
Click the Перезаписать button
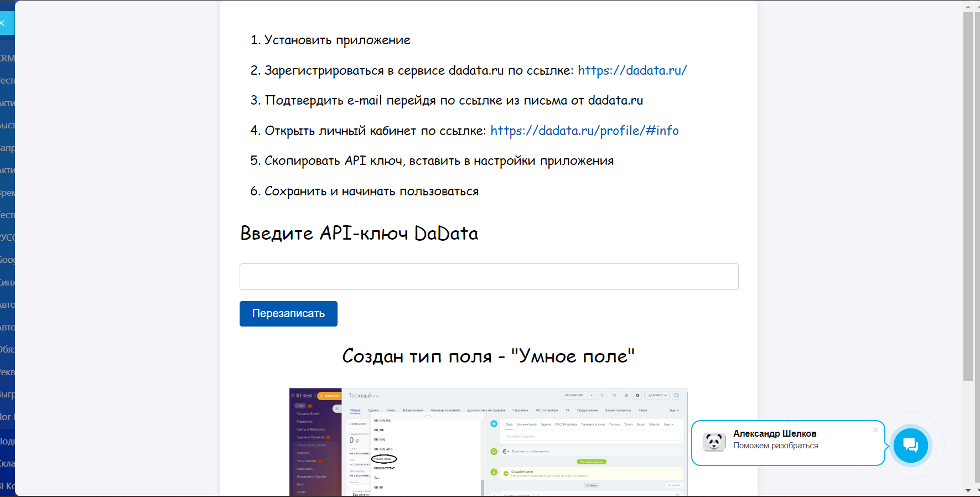[x=288, y=314]
